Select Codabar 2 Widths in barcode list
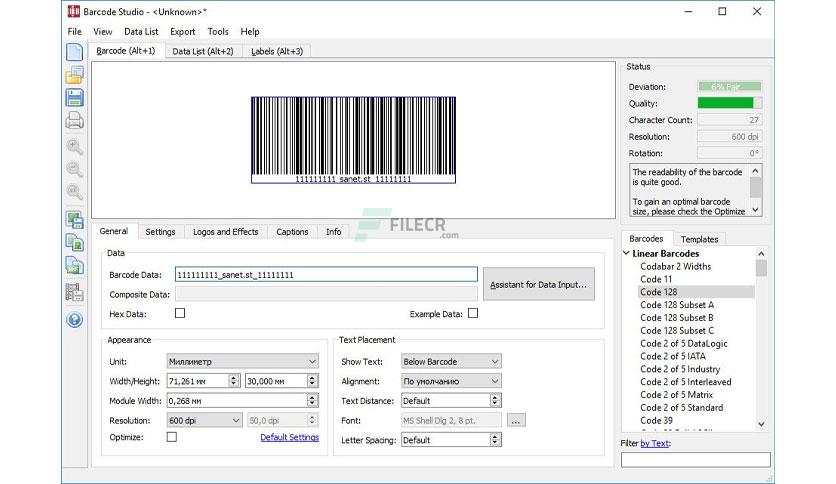 (676, 267)
